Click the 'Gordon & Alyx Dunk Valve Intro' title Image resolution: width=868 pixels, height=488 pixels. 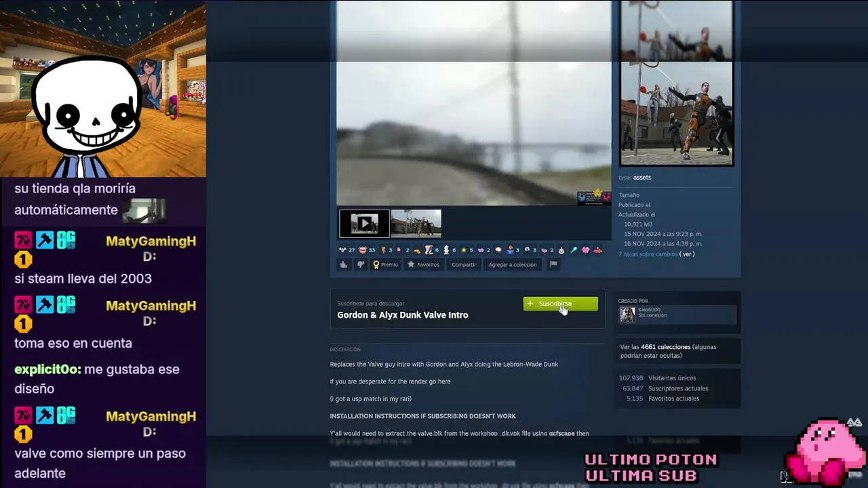click(402, 315)
